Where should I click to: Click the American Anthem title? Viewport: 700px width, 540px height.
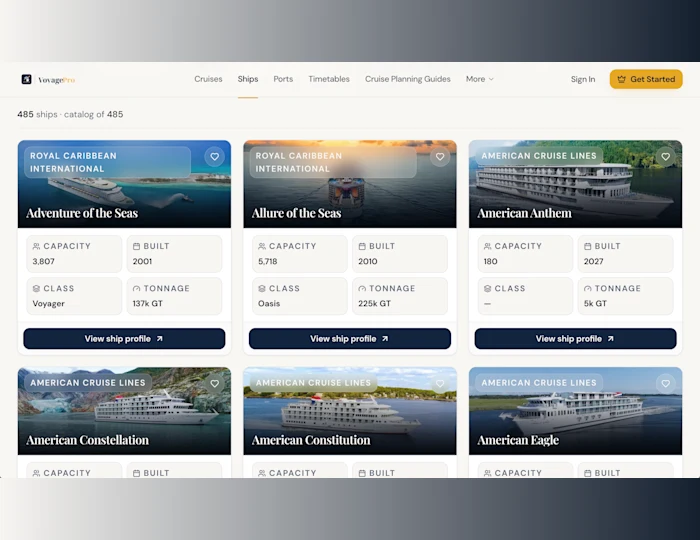click(524, 213)
